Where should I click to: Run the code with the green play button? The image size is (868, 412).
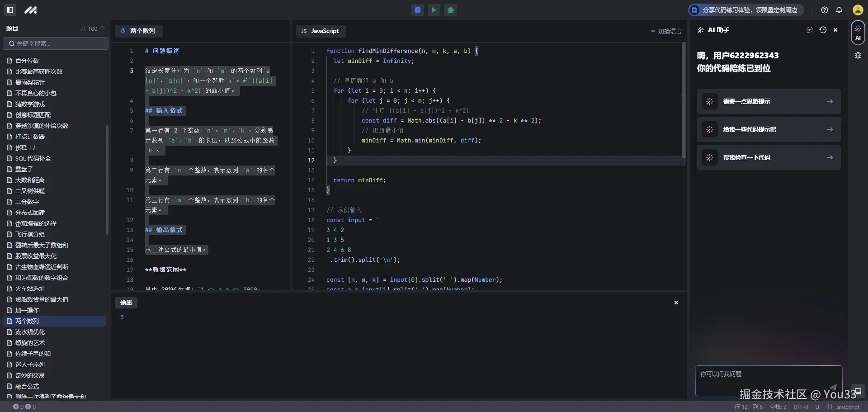[434, 10]
